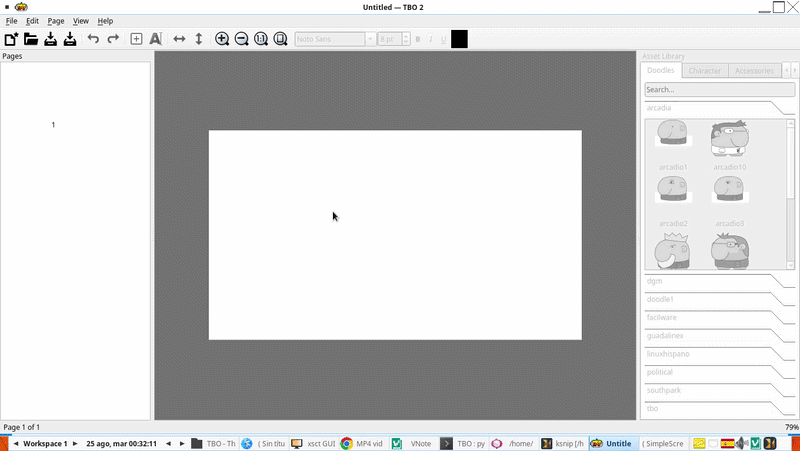The height and width of the screenshot is (451, 800).
Task: Zoom in on the canvas
Action: 222,39
